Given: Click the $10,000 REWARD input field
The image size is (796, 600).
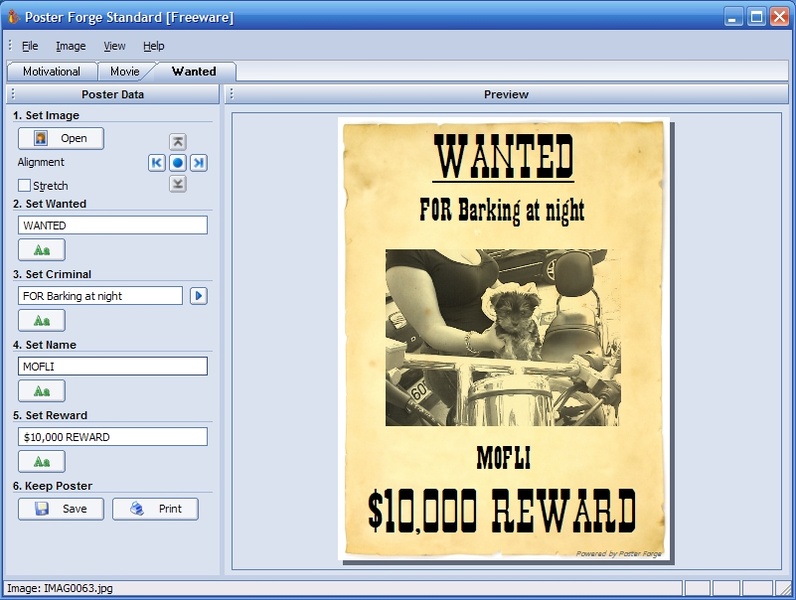Looking at the screenshot, I should point(113,437).
